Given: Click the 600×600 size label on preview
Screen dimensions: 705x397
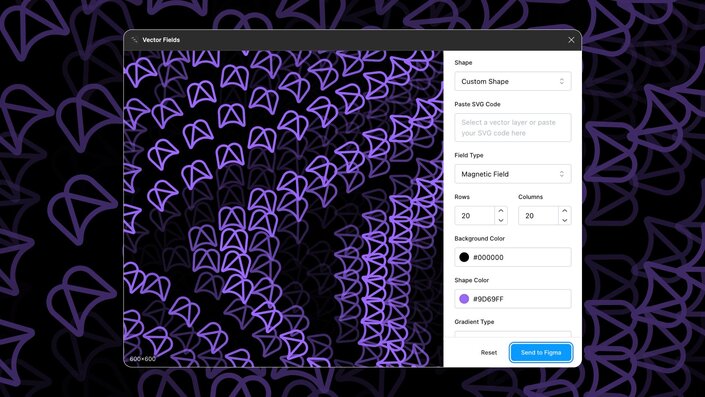Looking at the screenshot, I should click(x=143, y=359).
